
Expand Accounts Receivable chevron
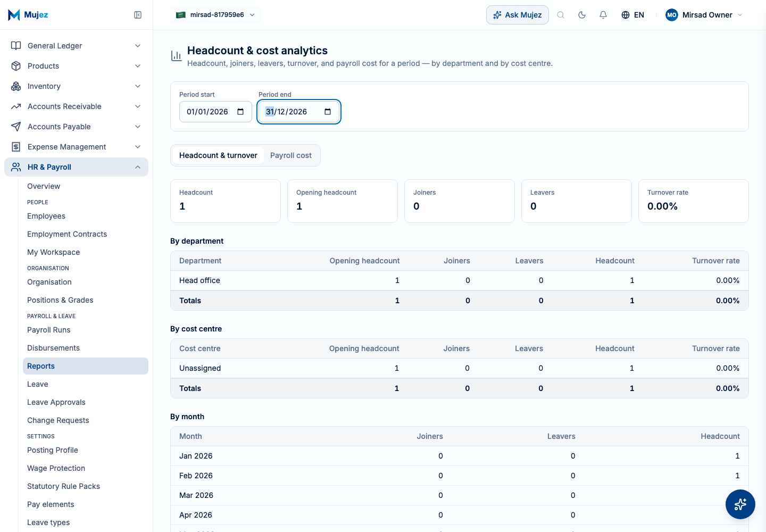point(138,106)
